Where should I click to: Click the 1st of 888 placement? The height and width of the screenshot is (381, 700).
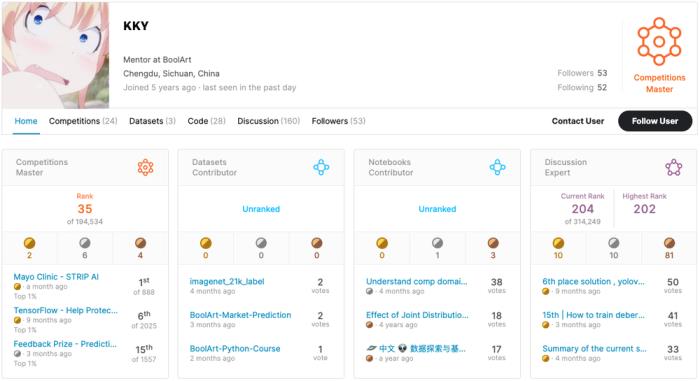[x=144, y=286]
